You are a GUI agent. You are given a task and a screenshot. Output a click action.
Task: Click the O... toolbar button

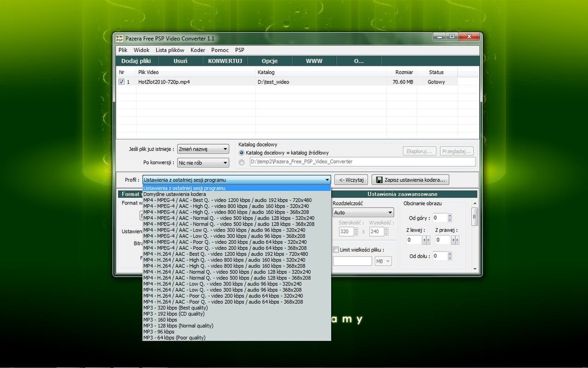359,61
